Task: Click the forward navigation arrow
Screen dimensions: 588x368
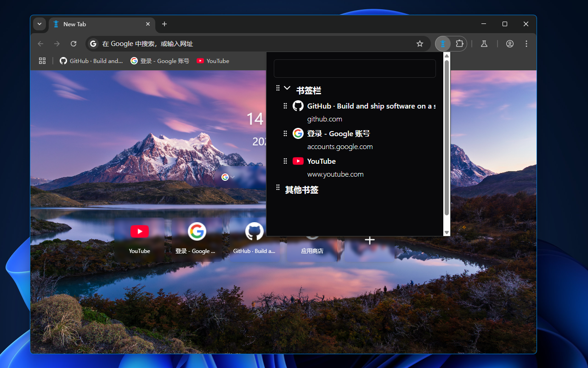Action: tap(57, 44)
